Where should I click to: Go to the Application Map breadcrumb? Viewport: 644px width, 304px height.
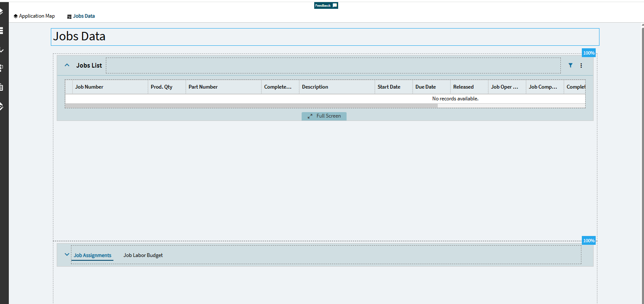tap(34, 16)
